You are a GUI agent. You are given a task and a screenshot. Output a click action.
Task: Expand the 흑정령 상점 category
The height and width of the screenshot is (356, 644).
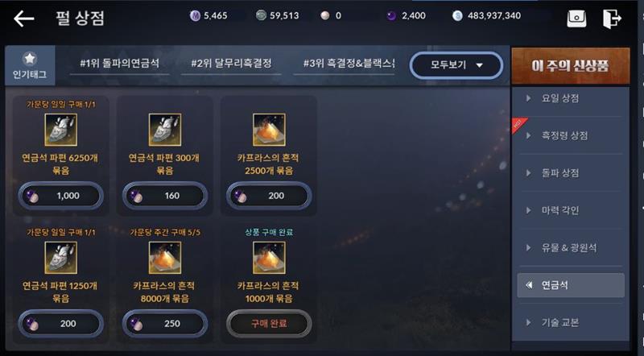pos(571,135)
